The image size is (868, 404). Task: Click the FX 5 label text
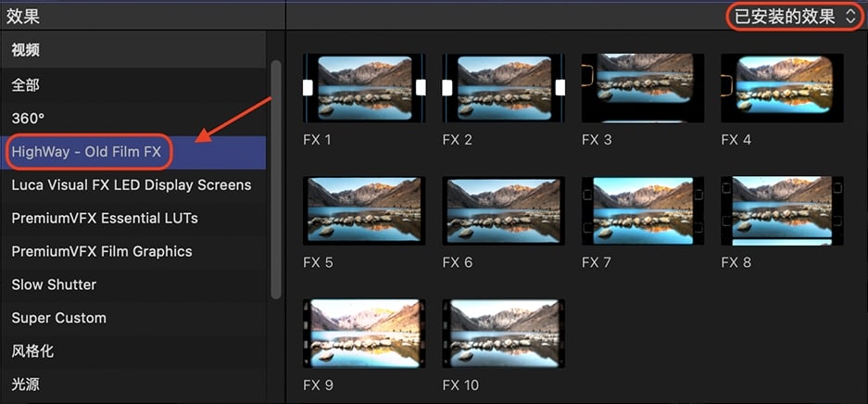pos(319,262)
